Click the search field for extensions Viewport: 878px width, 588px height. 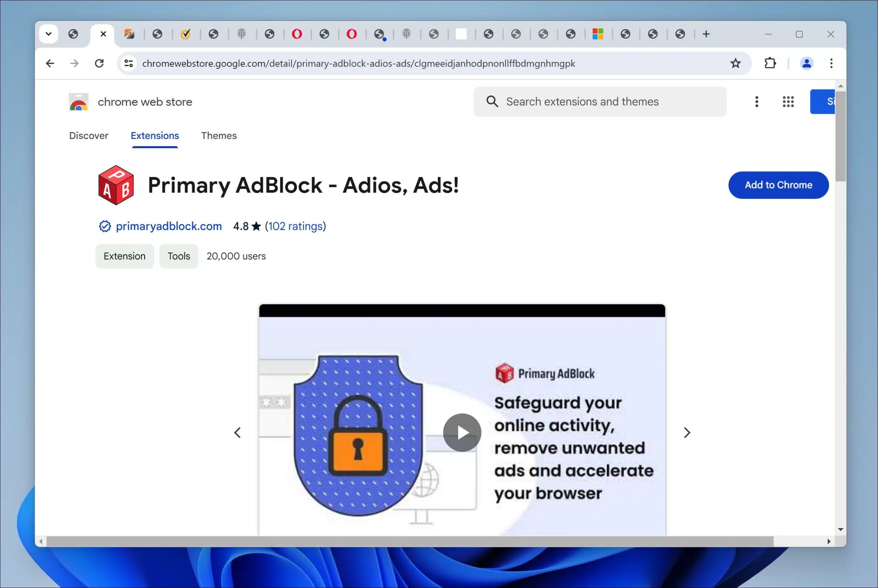coord(600,102)
